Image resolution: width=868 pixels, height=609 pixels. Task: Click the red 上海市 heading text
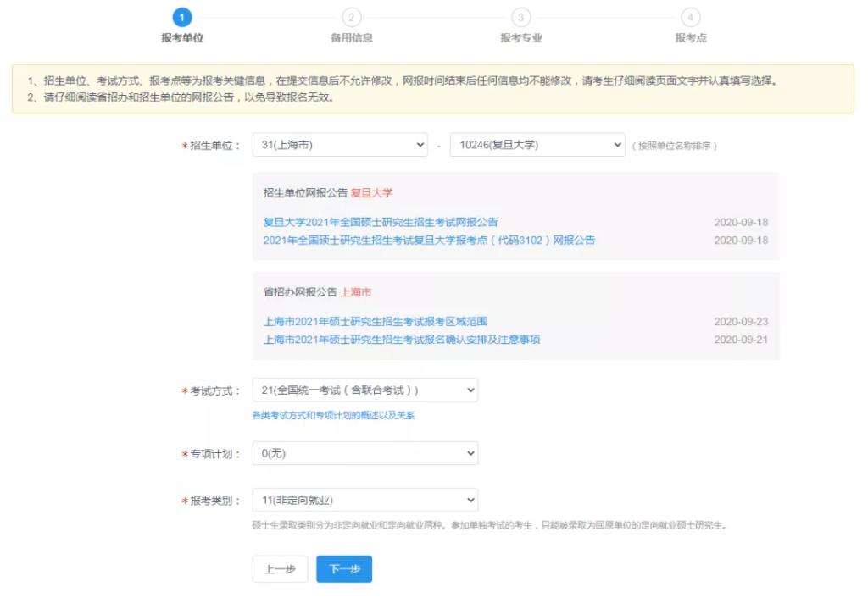pos(355,292)
